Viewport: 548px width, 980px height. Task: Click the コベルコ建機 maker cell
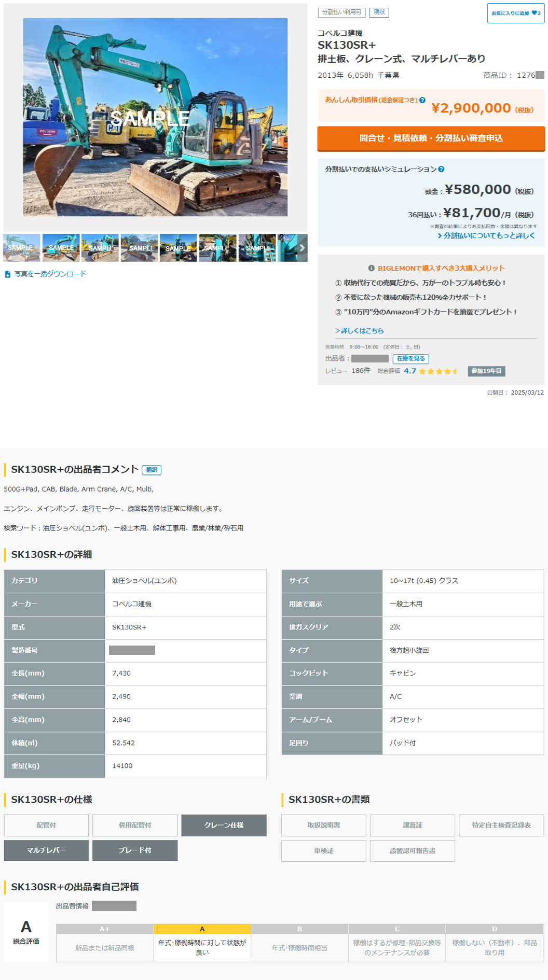click(185, 605)
